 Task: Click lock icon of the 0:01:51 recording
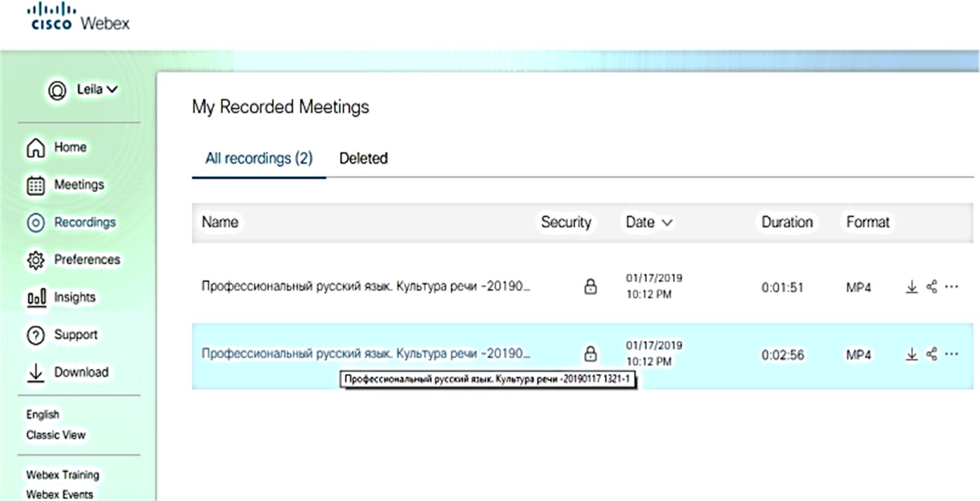click(590, 287)
